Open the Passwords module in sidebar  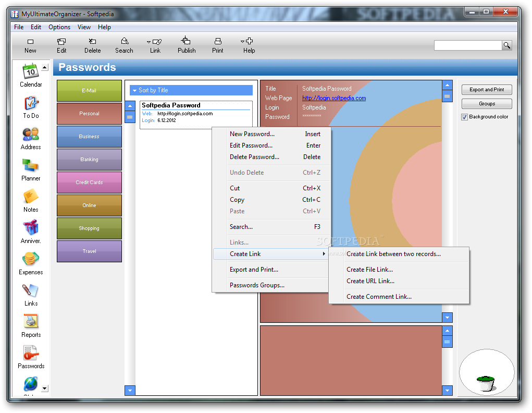point(31,357)
